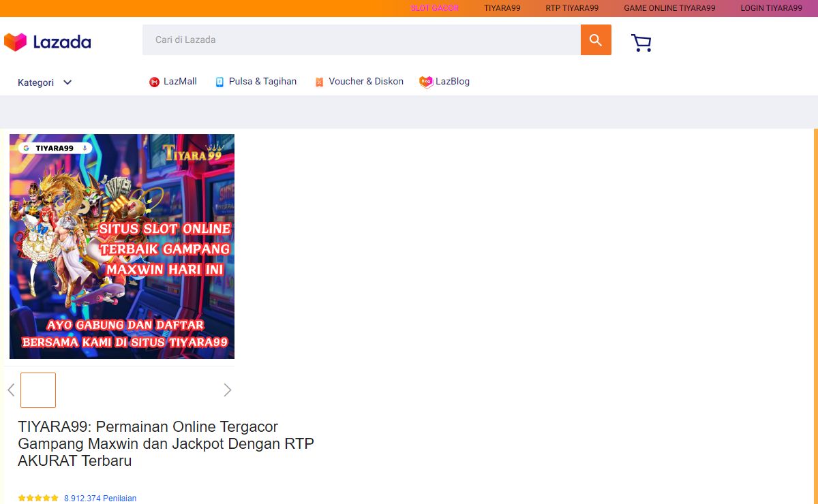Click the LazBlog heart icon
The height and width of the screenshot is (504, 818).
[x=426, y=82]
